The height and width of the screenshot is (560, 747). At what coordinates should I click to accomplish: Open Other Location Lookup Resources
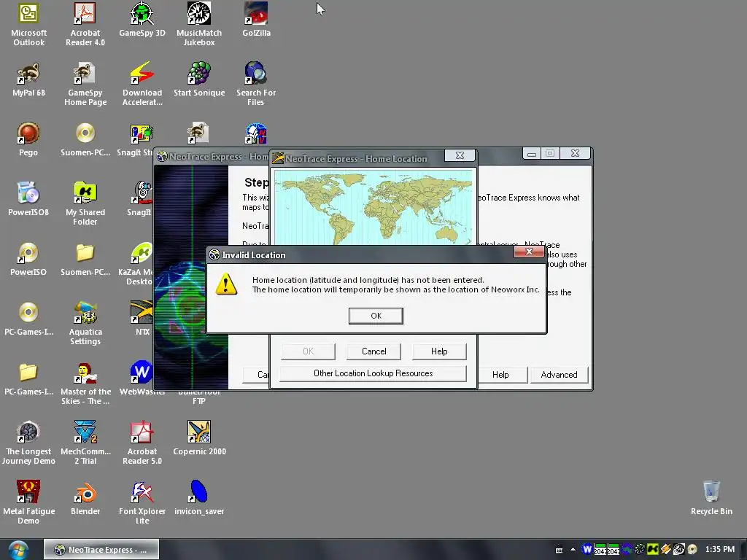pos(373,373)
